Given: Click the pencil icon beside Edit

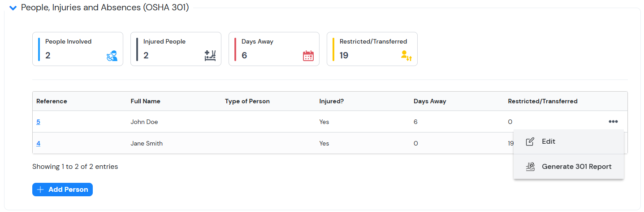Looking at the screenshot, I should 530,141.
